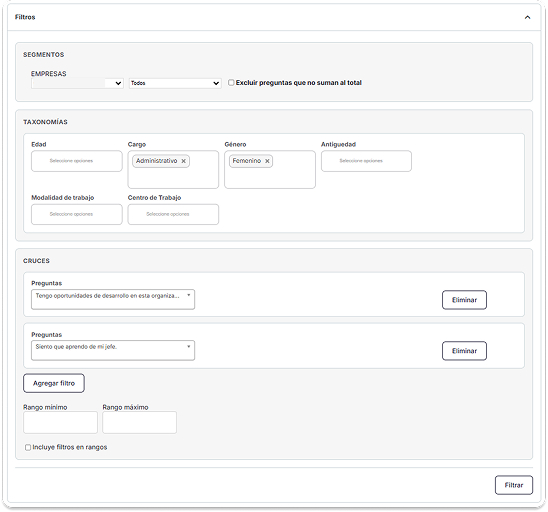Image resolution: width=548 pixels, height=512 pixels.
Task: Focus the Rango máximo input field
Action: (139, 423)
